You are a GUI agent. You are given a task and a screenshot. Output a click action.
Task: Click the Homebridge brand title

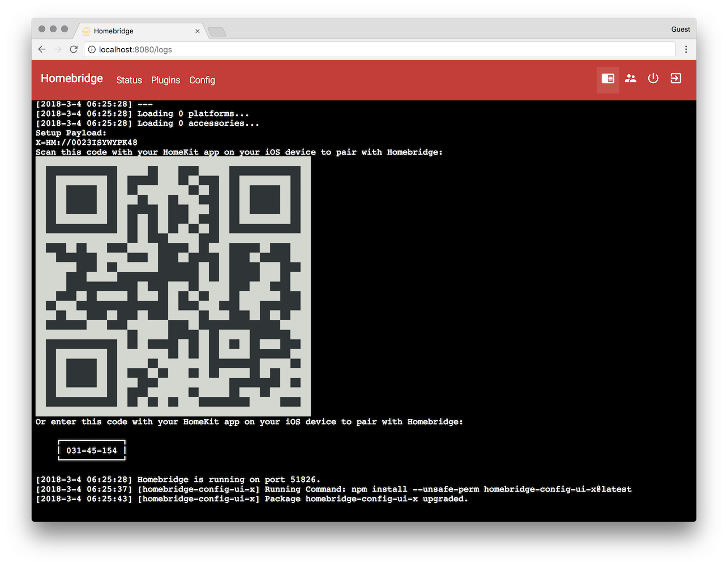(72, 78)
